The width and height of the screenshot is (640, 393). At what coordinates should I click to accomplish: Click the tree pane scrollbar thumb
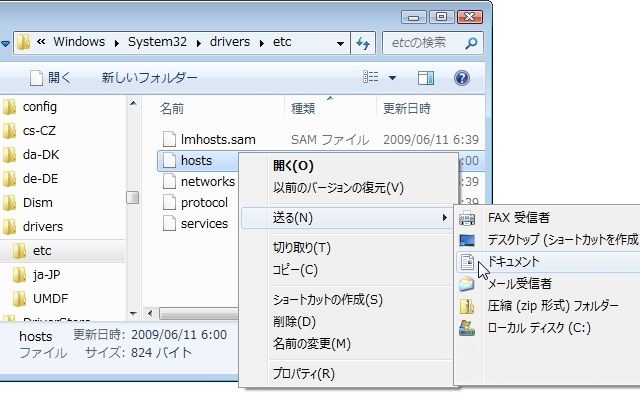133,198
